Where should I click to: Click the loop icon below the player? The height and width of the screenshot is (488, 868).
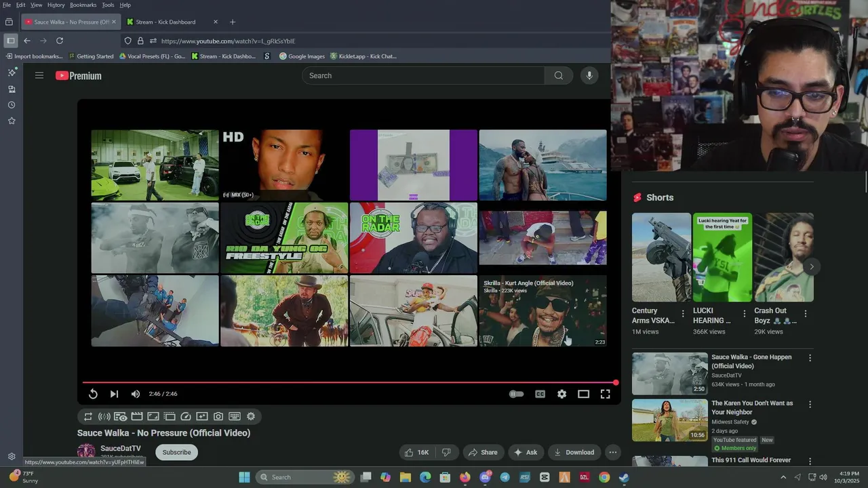[x=87, y=416]
